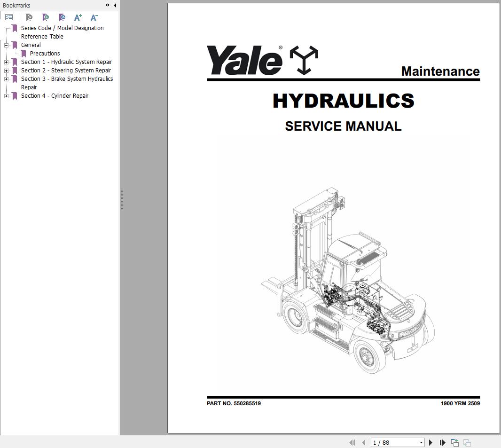
Task: Decrease bookmark text size with A- icon
Action: (94, 17)
